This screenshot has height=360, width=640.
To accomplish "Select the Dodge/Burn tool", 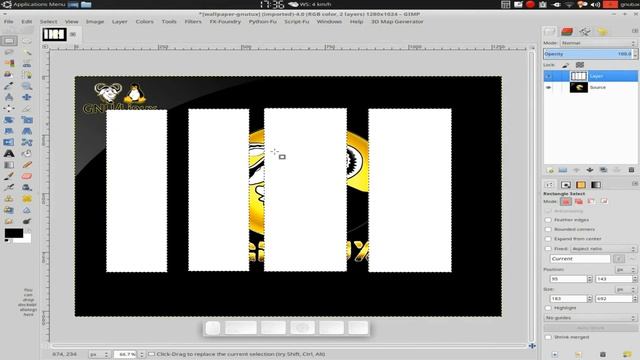I will pyautogui.click(x=27, y=221).
